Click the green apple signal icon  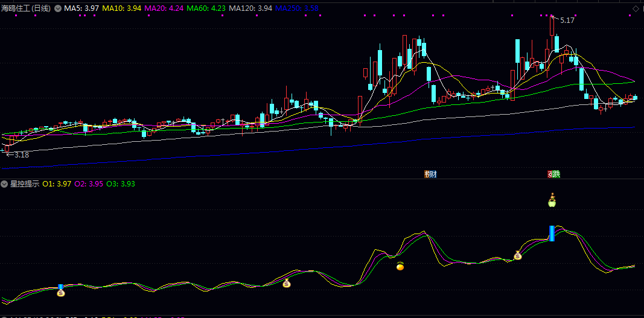(x=551, y=201)
